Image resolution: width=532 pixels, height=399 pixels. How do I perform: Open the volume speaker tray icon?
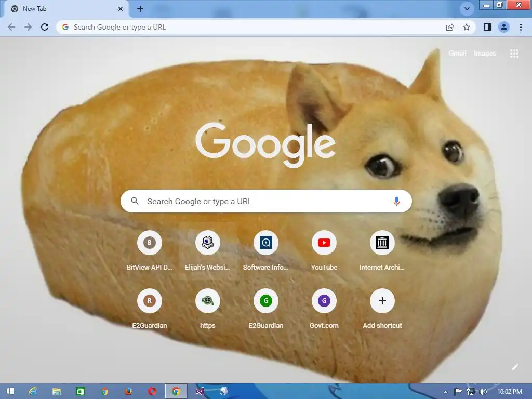483,392
